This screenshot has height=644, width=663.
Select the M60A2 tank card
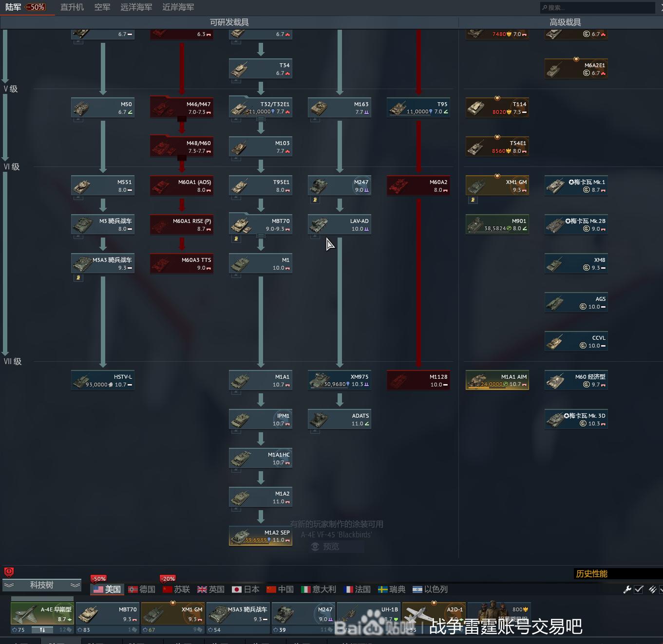418,185
